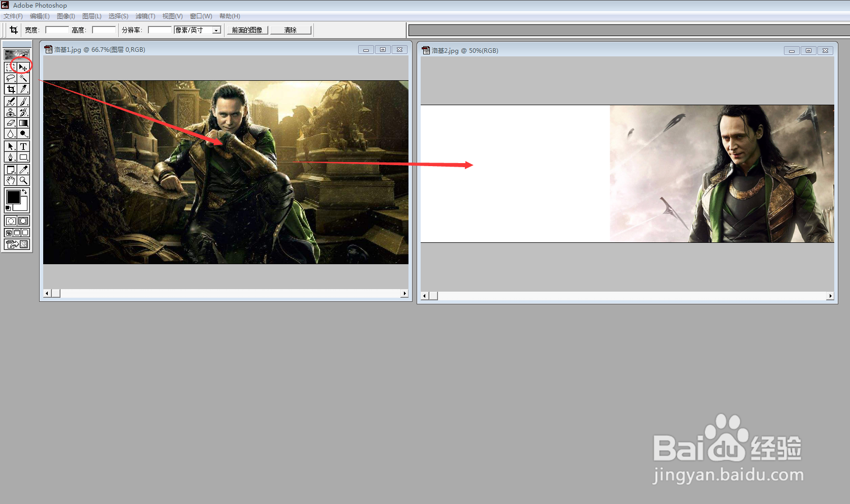Screen dimensions: 850x504
Task: Click right scroll arrow in 洛基2.jpg window
Action: point(830,296)
